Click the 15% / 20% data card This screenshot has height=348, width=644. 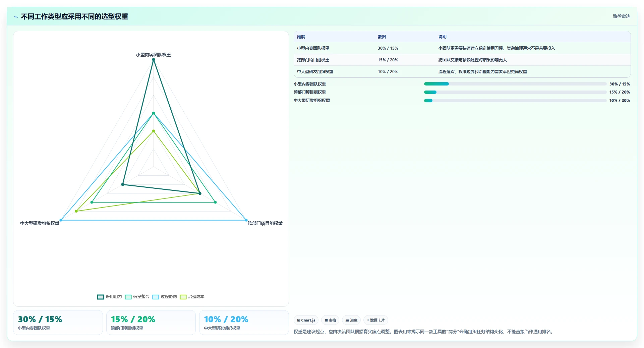coord(151,323)
